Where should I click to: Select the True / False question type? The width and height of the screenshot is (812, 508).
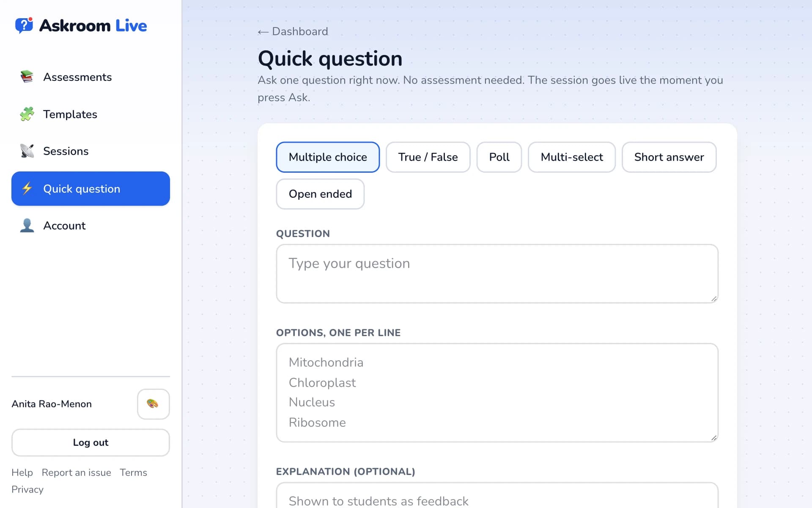point(428,157)
